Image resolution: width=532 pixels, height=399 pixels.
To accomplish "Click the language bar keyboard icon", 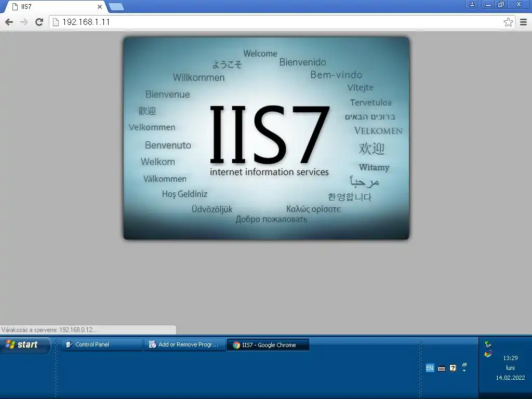I will click(442, 368).
